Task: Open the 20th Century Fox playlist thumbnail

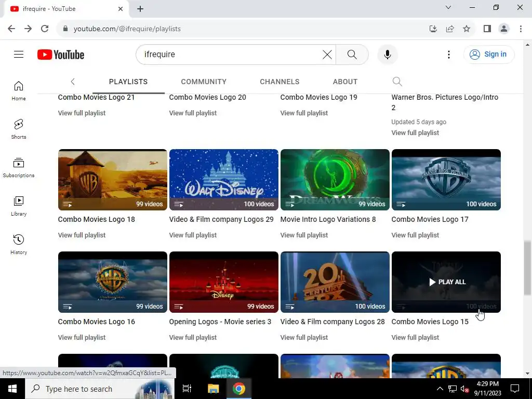Action: pyautogui.click(x=335, y=282)
